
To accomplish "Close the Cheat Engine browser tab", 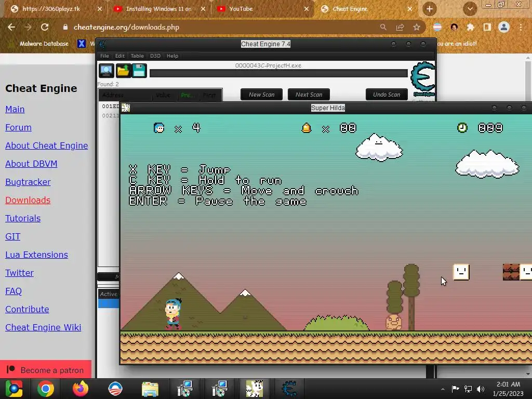I will [x=410, y=9].
